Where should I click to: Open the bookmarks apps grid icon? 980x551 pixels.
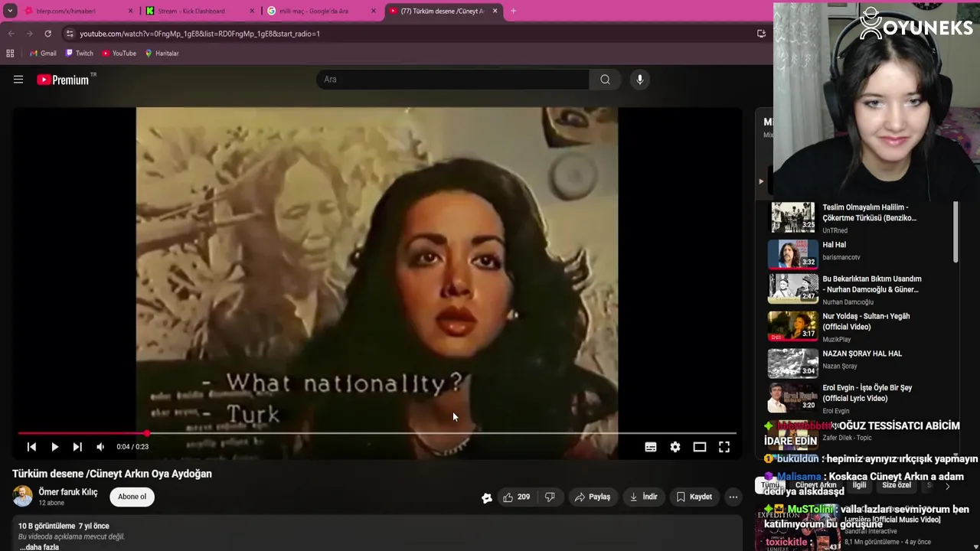click(10, 54)
